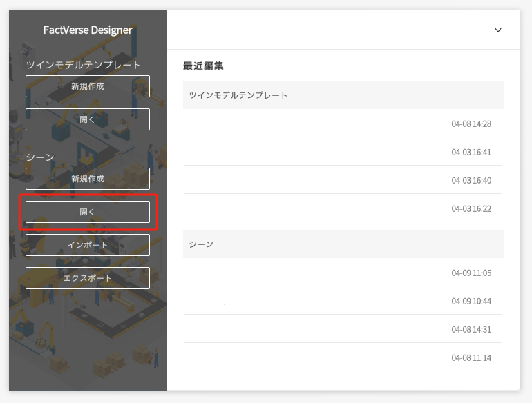
Task: Open the template row dated 04-03 16:40
Action: (343, 180)
